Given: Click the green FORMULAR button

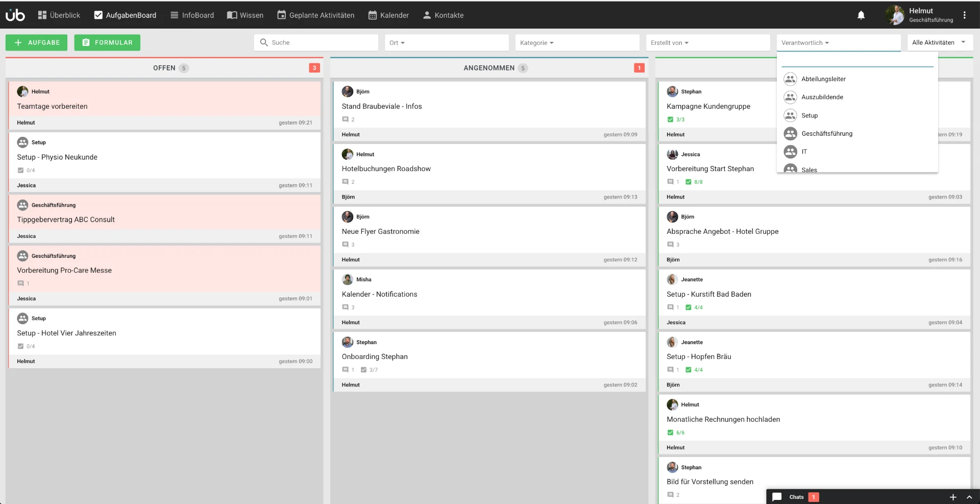Looking at the screenshot, I should 107,42.
